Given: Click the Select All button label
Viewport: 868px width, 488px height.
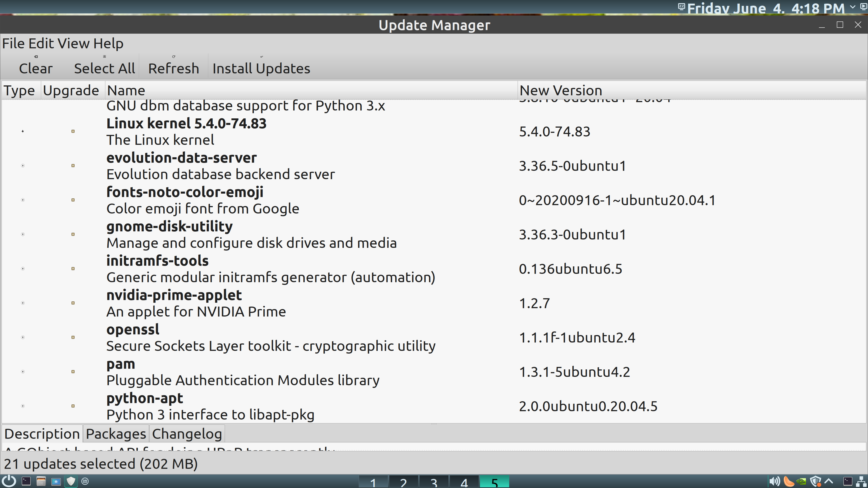Looking at the screenshot, I should pyautogui.click(x=104, y=68).
